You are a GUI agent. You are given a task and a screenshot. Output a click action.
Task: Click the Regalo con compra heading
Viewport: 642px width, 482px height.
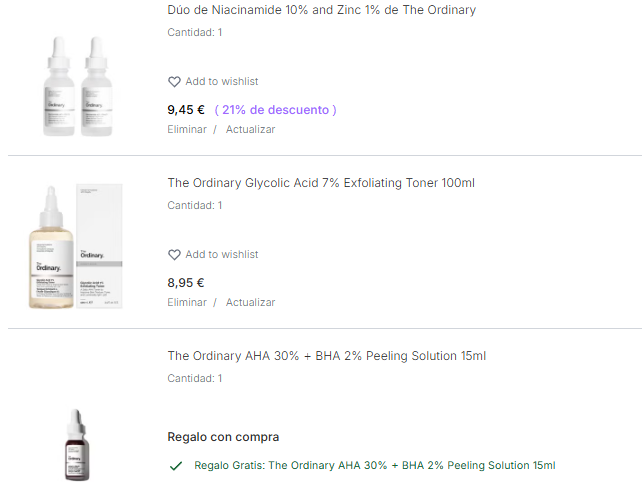click(x=223, y=437)
